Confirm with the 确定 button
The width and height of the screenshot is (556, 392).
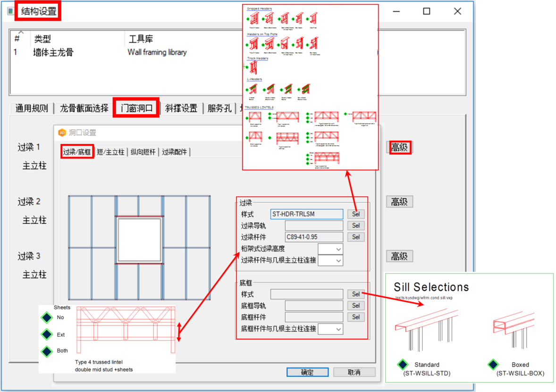(307, 372)
